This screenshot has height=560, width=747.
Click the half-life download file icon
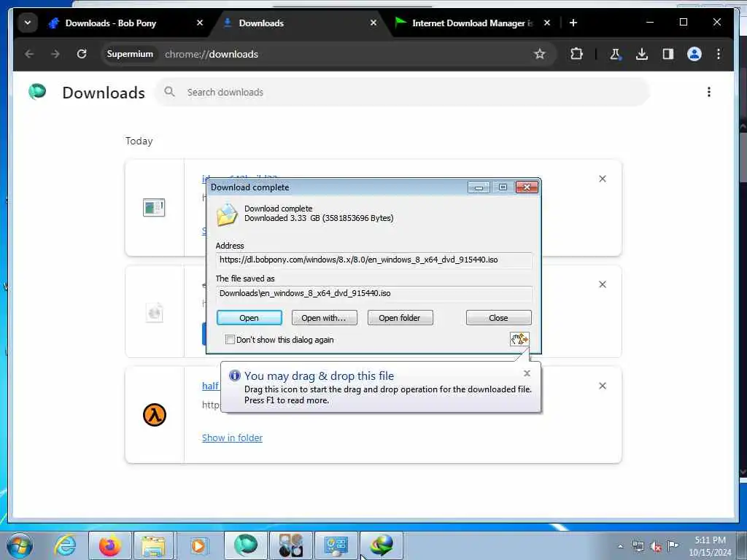[x=155, y=415]
